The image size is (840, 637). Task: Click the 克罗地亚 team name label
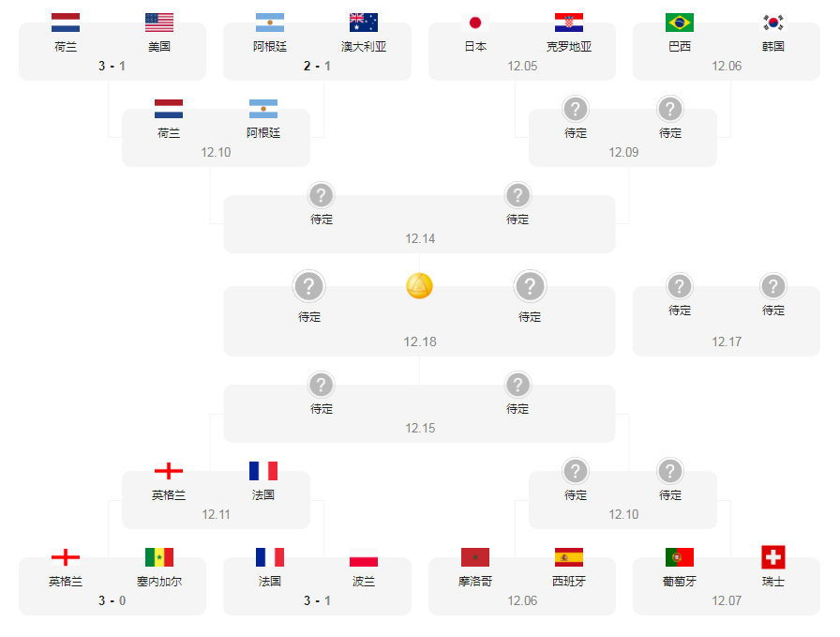568,46
